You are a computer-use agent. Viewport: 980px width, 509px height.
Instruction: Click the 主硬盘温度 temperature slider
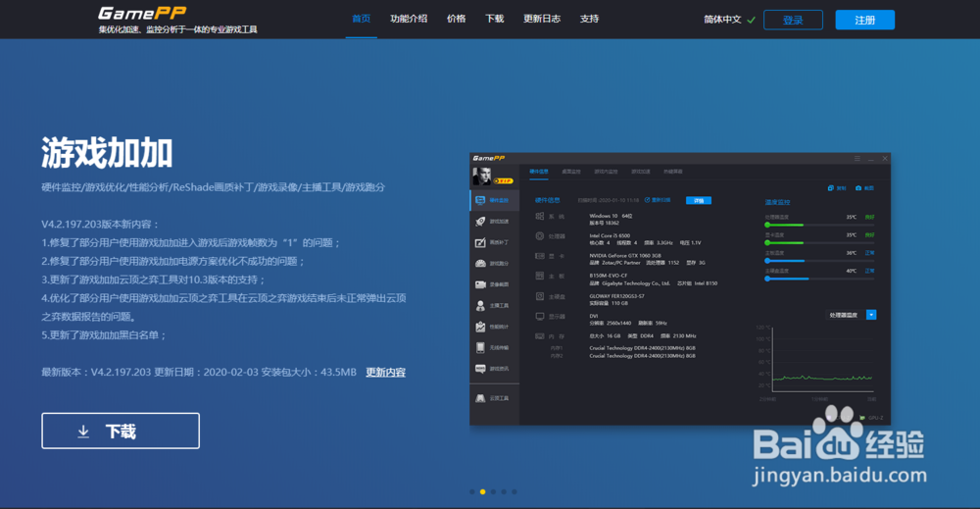click(x=819, y=279)
